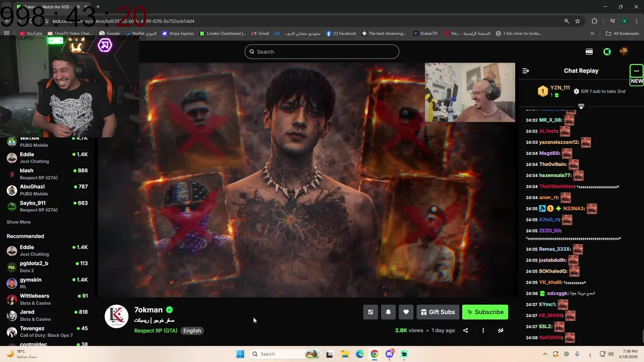Open 'The best streaming...' bookmark
This screenshot has height=362, width=644.
pos(383,34)
